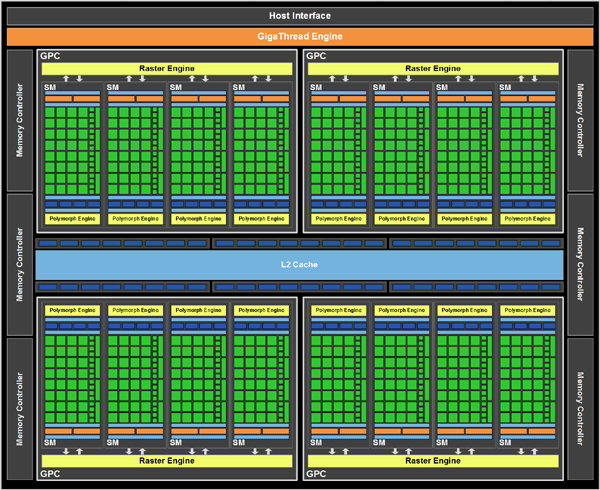Select the orange GigaThread Engine bar
The width and height of the screenshot is (600, 490).
(300, 37)
